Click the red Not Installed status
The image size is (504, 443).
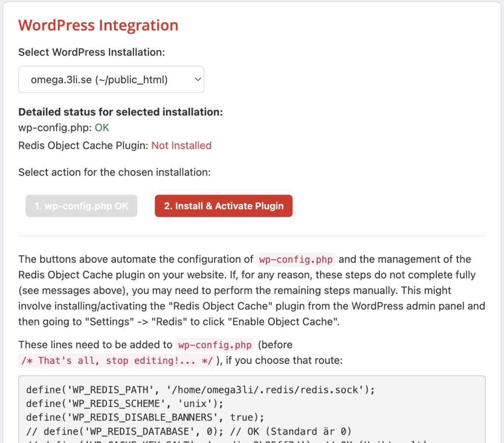(181, 146)
